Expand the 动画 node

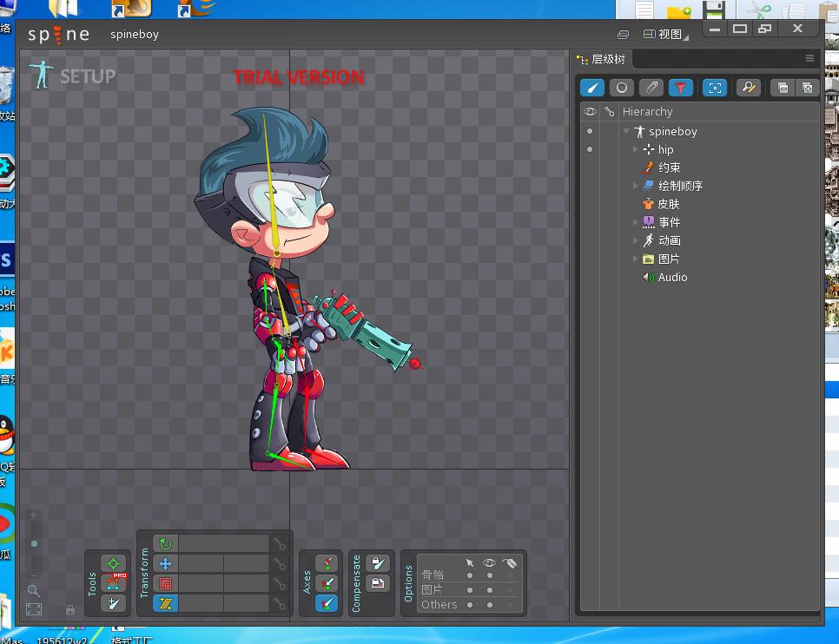tap(635, 240)
